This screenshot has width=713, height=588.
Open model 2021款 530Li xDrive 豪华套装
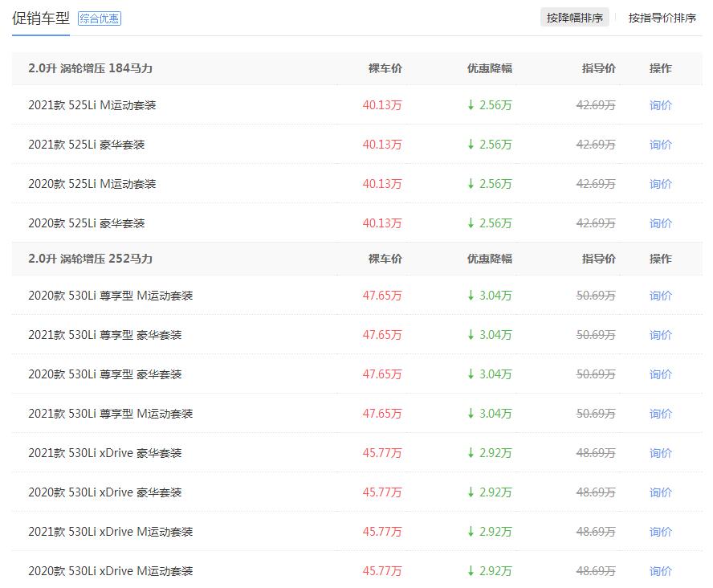pos(104,453)
